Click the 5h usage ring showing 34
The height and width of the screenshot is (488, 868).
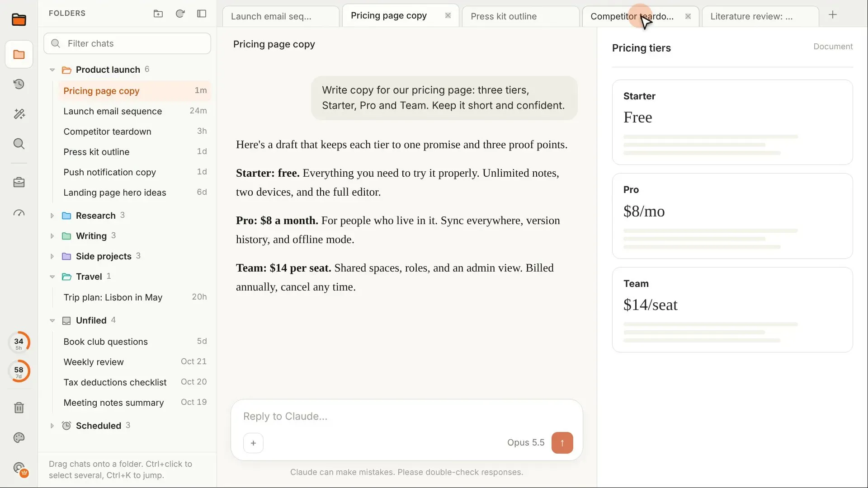click(x=19, y=343)
